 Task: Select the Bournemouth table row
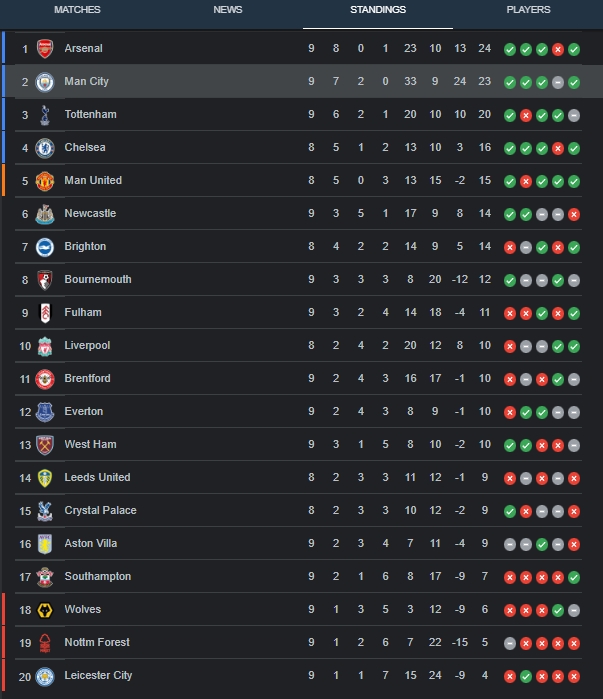pyautogui.click(x=298, y=280)
